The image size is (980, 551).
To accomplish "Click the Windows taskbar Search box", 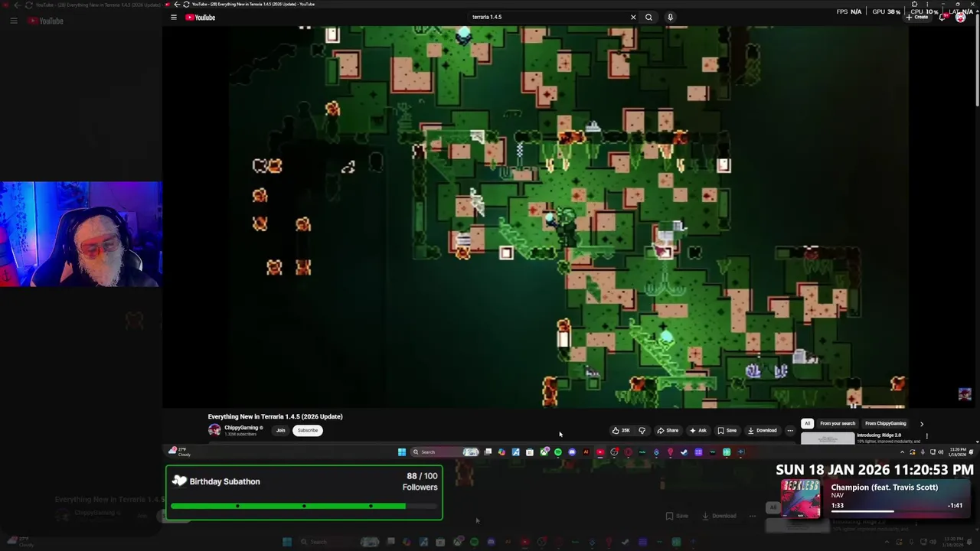I will (x=446, y=452).
